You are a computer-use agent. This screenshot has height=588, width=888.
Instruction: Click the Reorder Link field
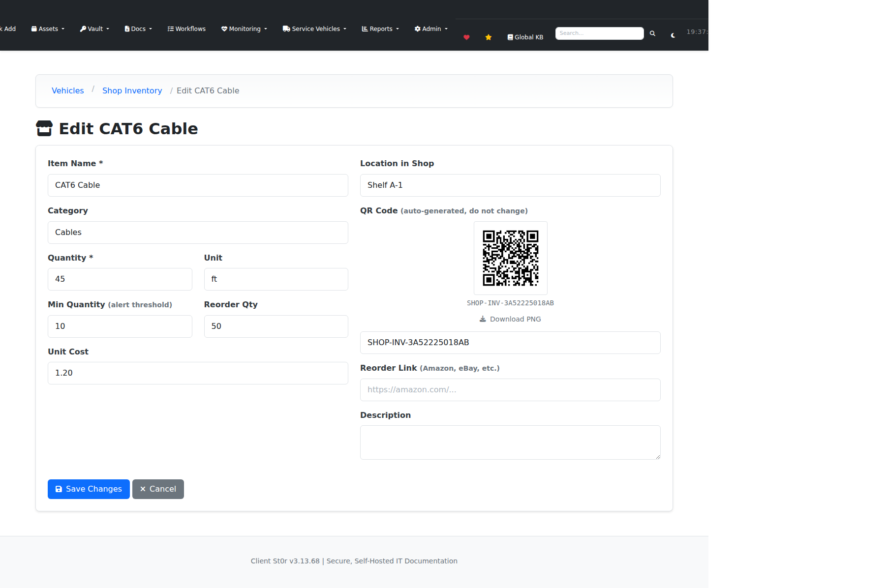coord(510,390)
